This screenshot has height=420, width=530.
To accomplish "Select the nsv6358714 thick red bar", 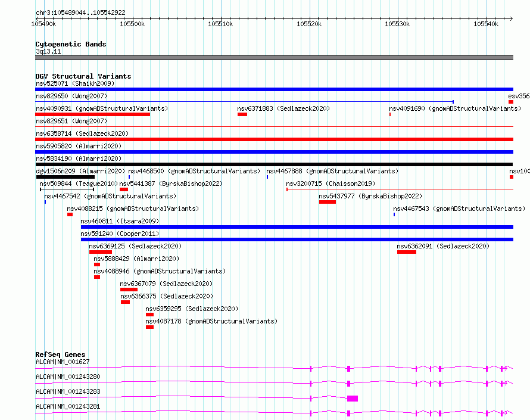I will pyautogui.click(x=274, y=139).
